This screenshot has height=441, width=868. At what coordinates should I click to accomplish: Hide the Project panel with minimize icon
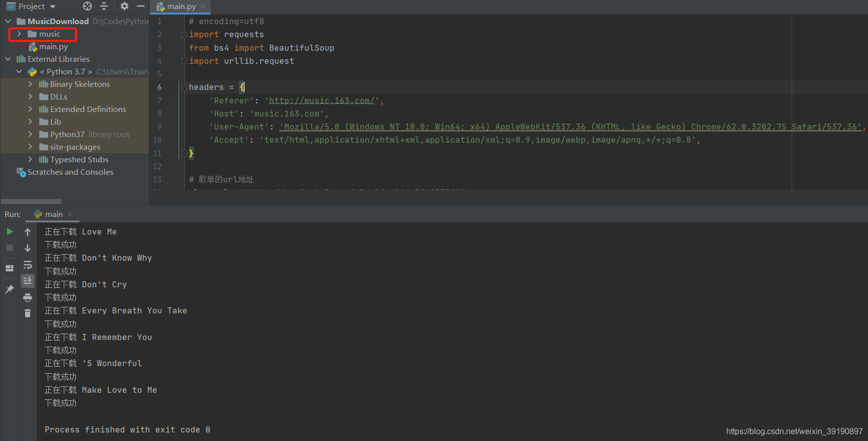141,6
